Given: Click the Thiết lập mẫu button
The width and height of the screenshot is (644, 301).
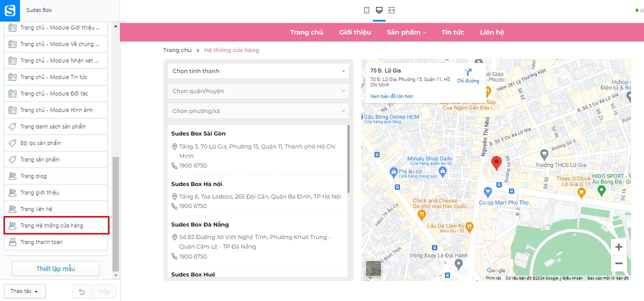Looking at the screenshot, I should click(55, 268).
